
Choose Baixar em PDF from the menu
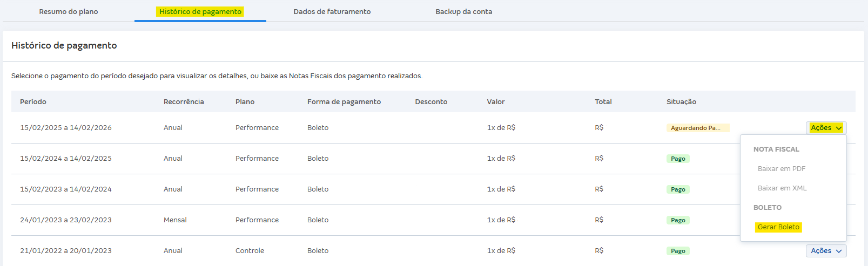(x=782, y=169)
